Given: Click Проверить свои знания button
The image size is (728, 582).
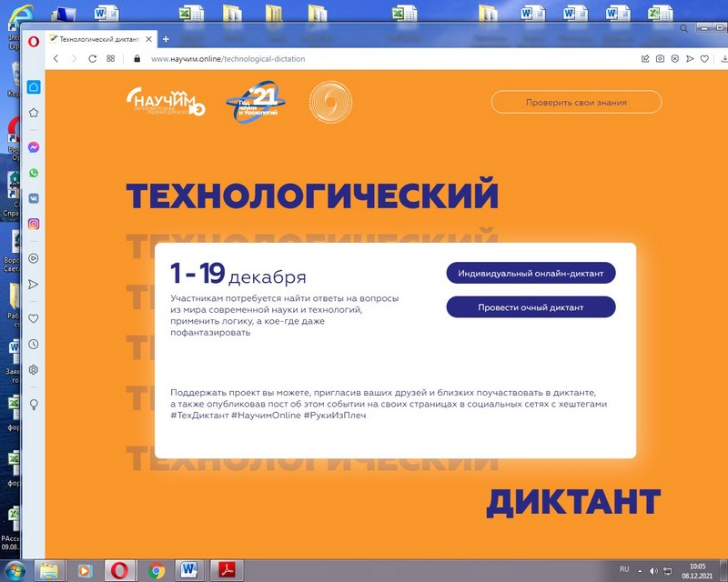Looking at the screenshot, I should click(576, 102).
